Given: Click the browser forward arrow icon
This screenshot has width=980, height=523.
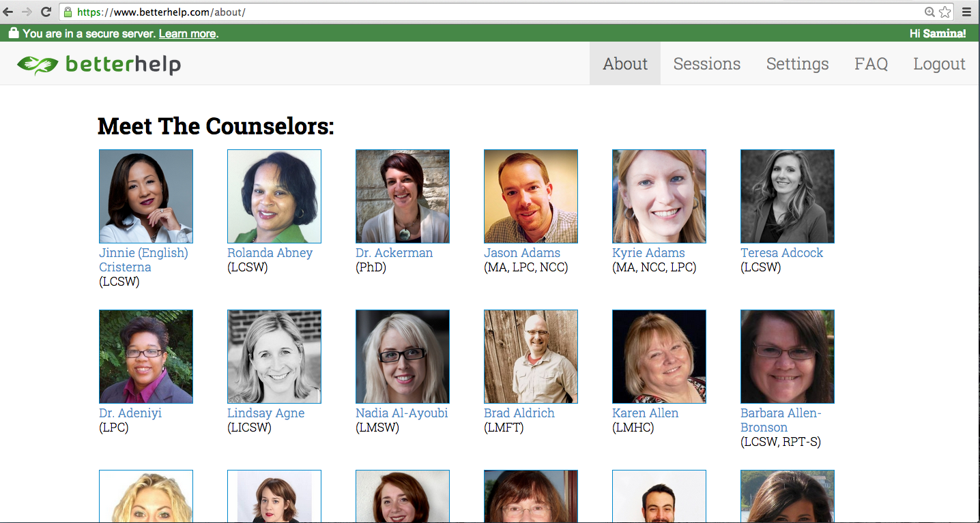Looking at the screenshot, I should click(x=27, y=12).
